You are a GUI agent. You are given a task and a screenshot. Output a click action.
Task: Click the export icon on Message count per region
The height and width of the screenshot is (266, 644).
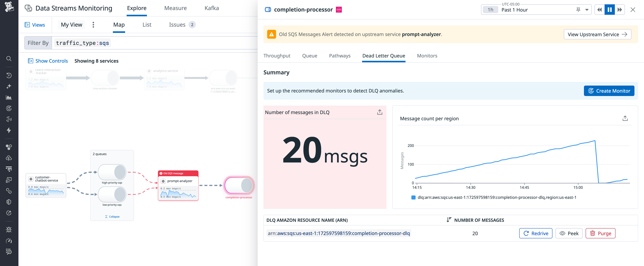click(625, 118)
